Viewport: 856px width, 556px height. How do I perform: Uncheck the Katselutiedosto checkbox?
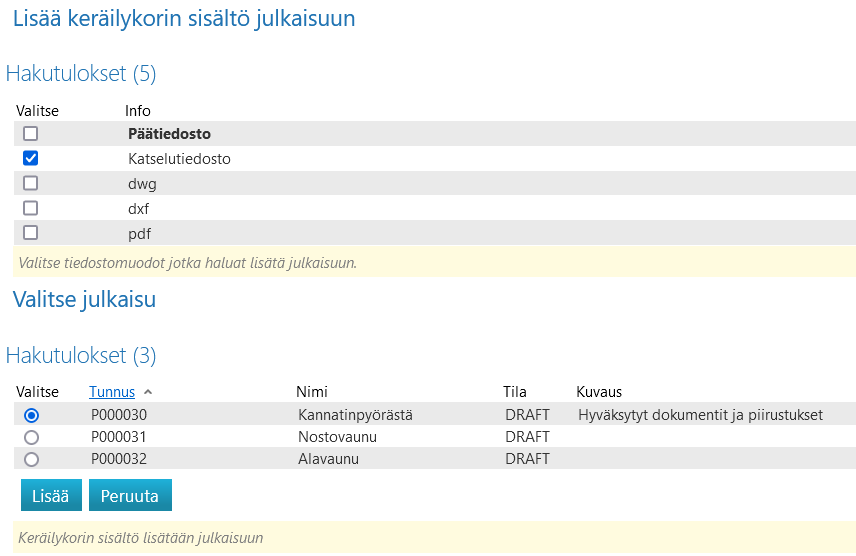tap(31, 158)
